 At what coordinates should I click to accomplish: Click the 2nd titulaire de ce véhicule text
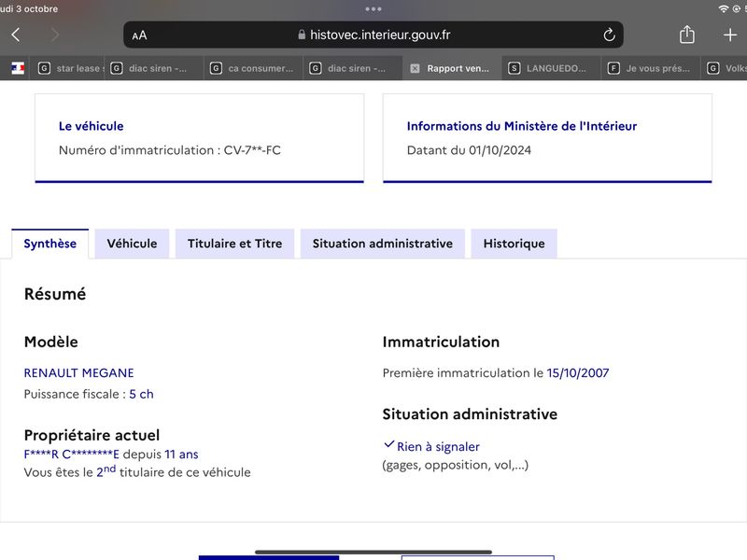(174, 471)
